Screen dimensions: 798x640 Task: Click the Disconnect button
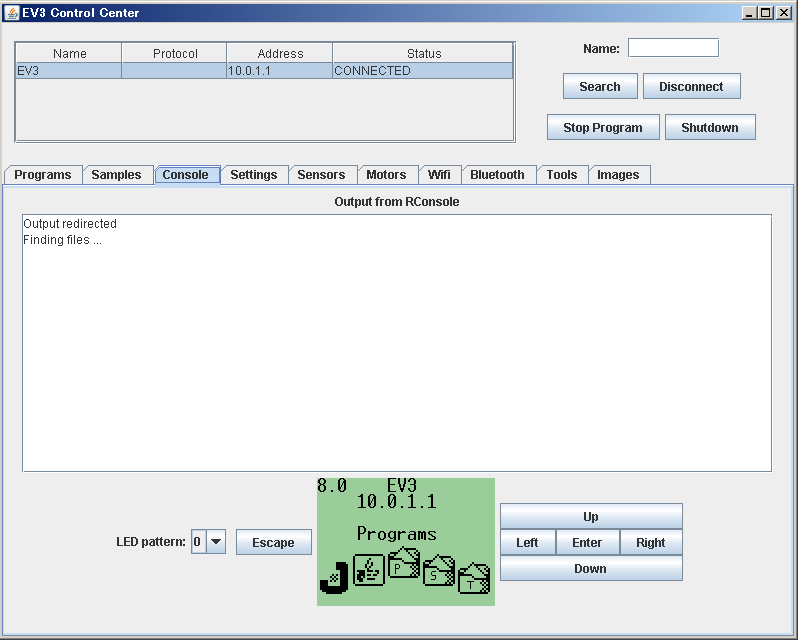coord(691,86)
